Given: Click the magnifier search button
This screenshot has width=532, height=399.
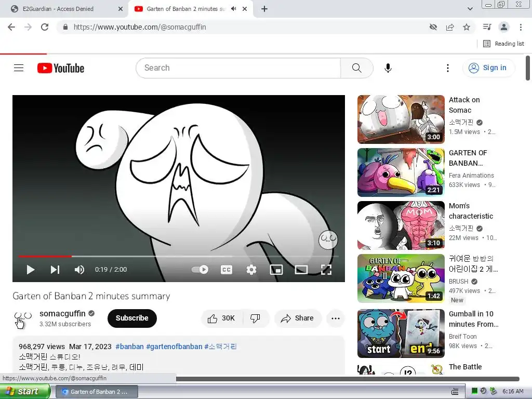Looking at the screenshot, I should pos(356,68).
